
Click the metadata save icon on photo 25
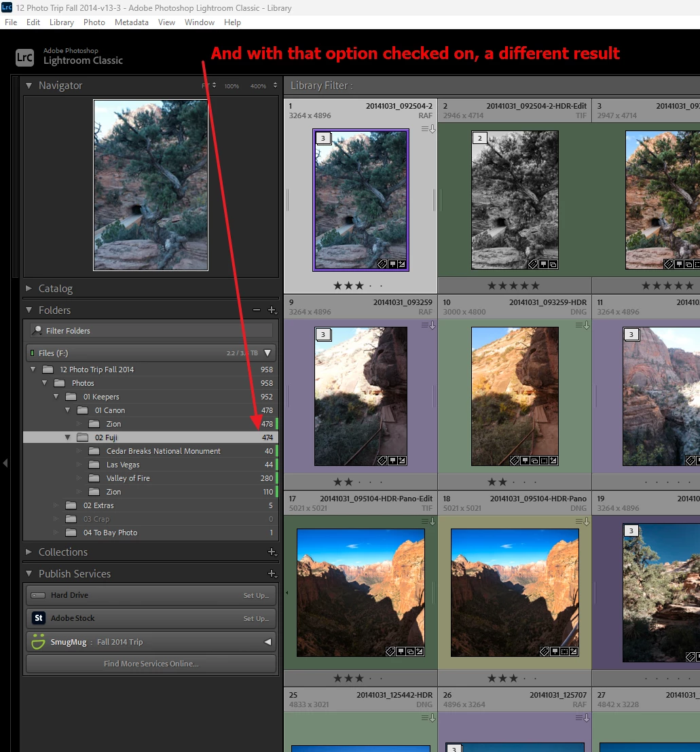pos(428,717)
